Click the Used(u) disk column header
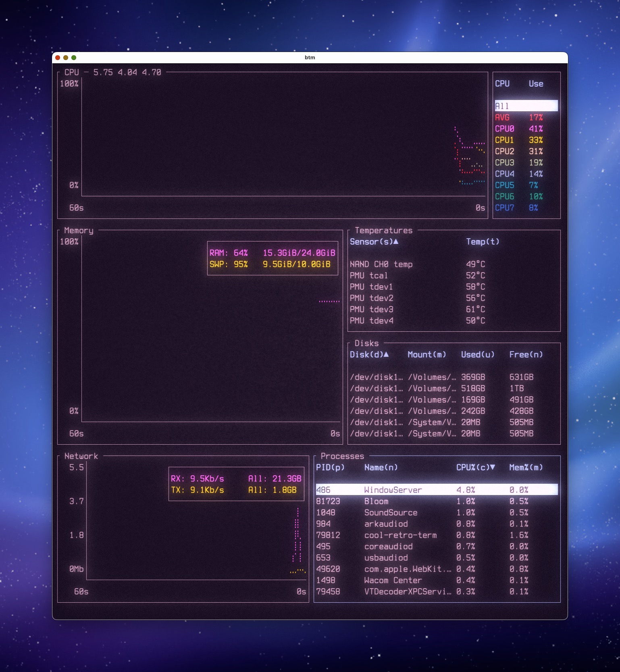This screenshot has height=672, width=620. coord(478,355)
